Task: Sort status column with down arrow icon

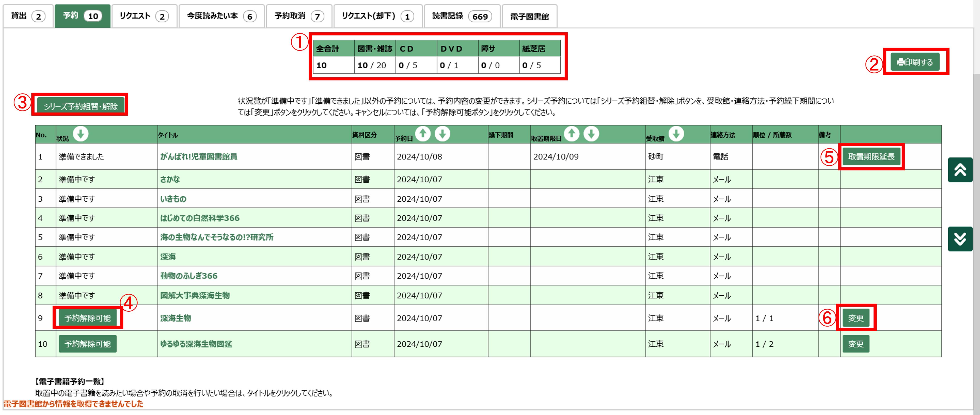Action: pos(81,133)
